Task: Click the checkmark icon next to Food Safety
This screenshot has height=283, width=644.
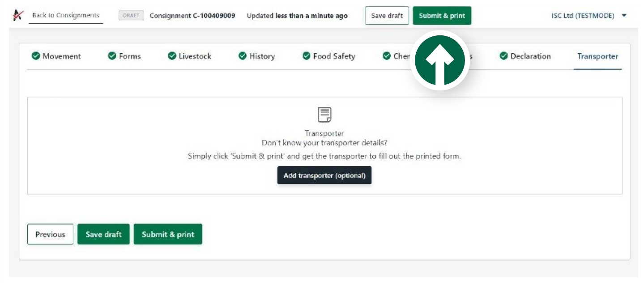Action: pyautogui.click(x=307, y=56)
